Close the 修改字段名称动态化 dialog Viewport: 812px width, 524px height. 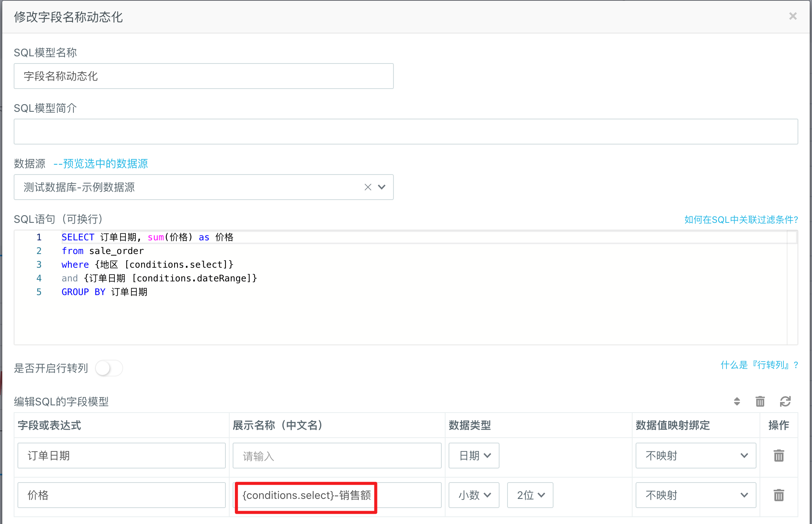[793, 16]
